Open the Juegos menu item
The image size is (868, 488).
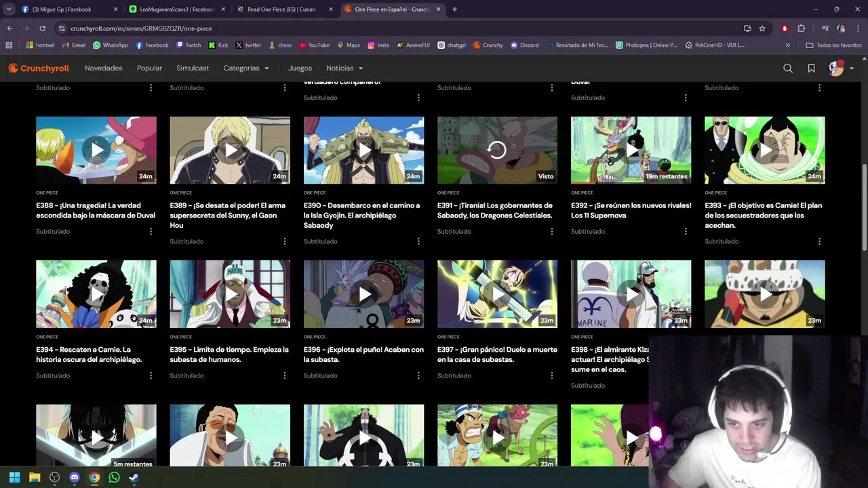coord(300,68)
